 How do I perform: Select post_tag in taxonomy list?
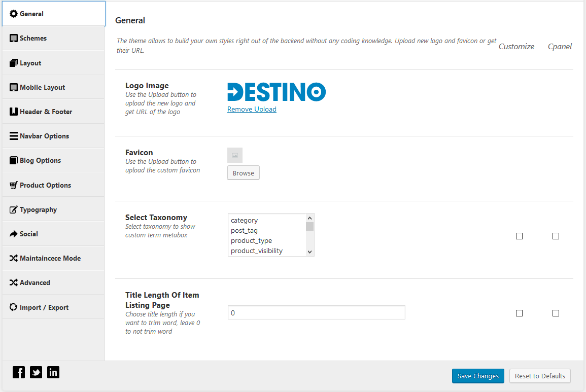pyautogui.click(x=267, y=231)
